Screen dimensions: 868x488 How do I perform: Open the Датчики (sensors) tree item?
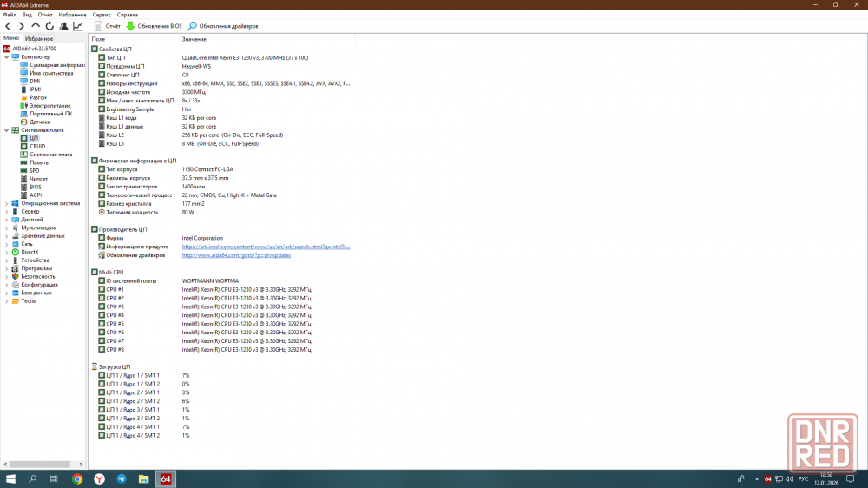click(39, 122)
